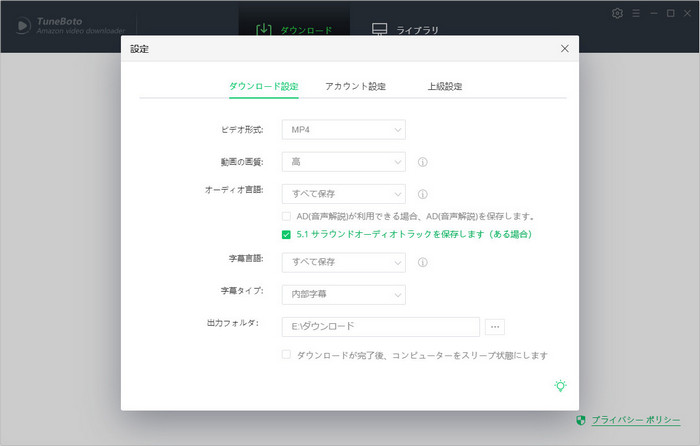This screenshot has width=700, height=446.
Task: Open the 字幕タイプ 内部字幕 dropdown
Action: (x=344, y=295)
